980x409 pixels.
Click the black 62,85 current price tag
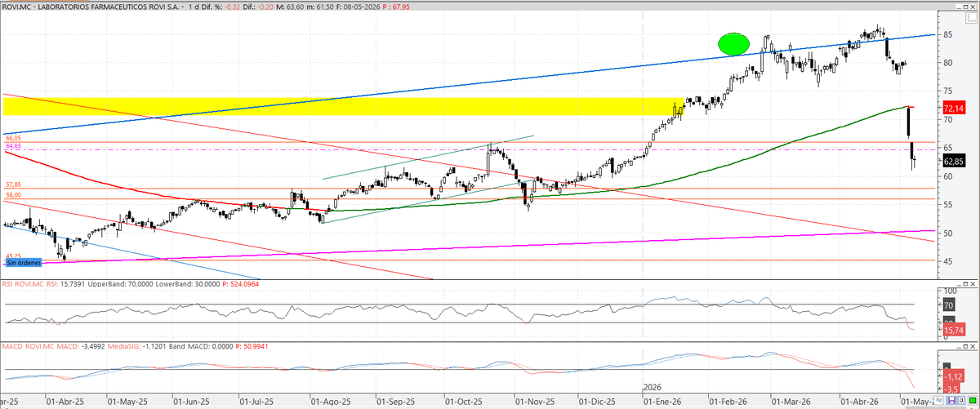(954, 161)
